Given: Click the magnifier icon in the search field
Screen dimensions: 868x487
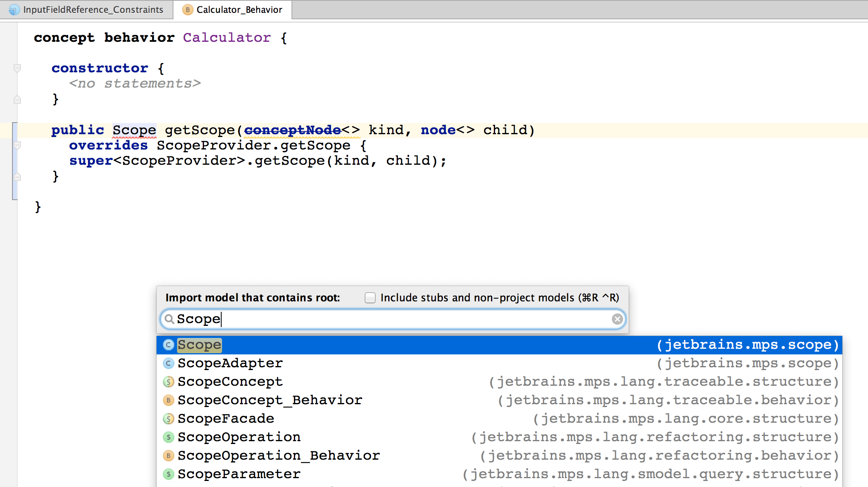Looking at the screenshot, I should (169, 319).
